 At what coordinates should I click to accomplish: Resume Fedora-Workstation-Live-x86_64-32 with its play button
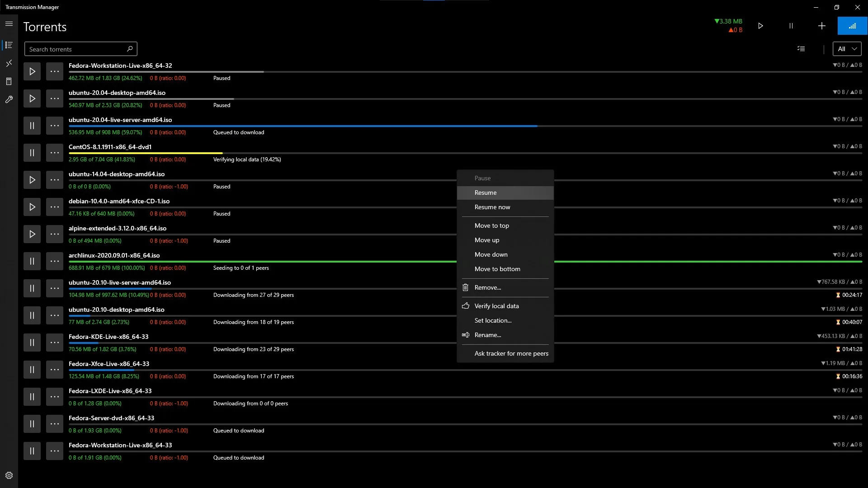point(32,71)
